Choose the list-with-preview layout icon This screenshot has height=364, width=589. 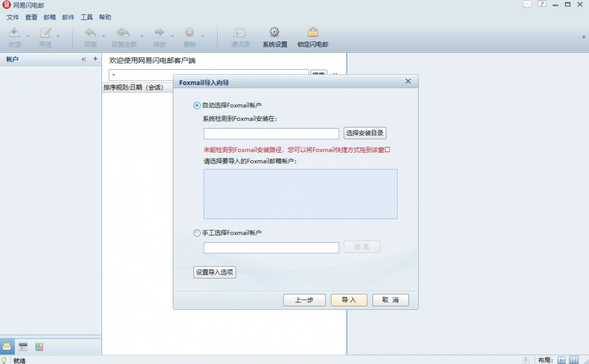tap(562, 360)
